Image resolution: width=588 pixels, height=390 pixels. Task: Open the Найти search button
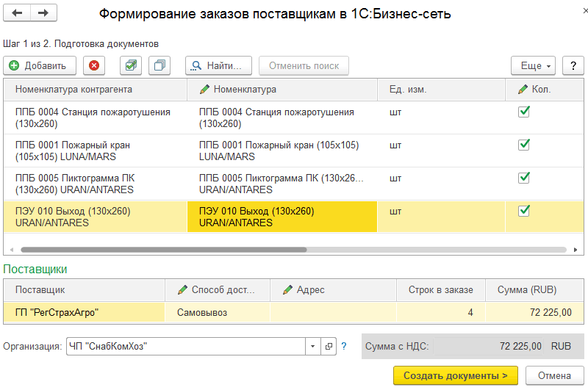pos(218,65)
